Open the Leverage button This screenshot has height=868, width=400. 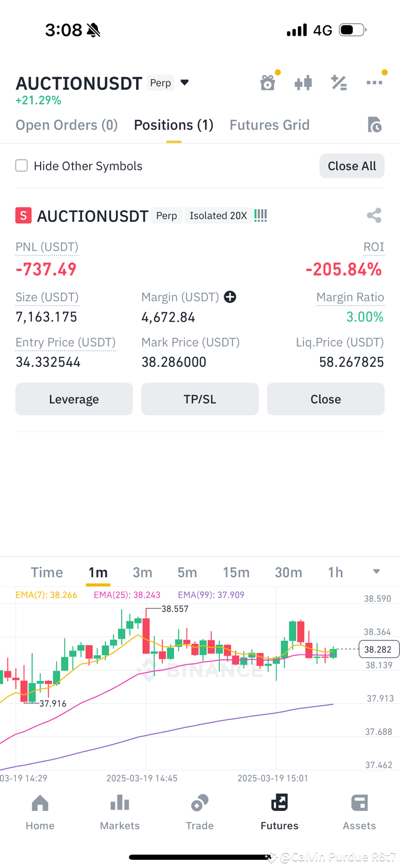[x=74, y=399]
